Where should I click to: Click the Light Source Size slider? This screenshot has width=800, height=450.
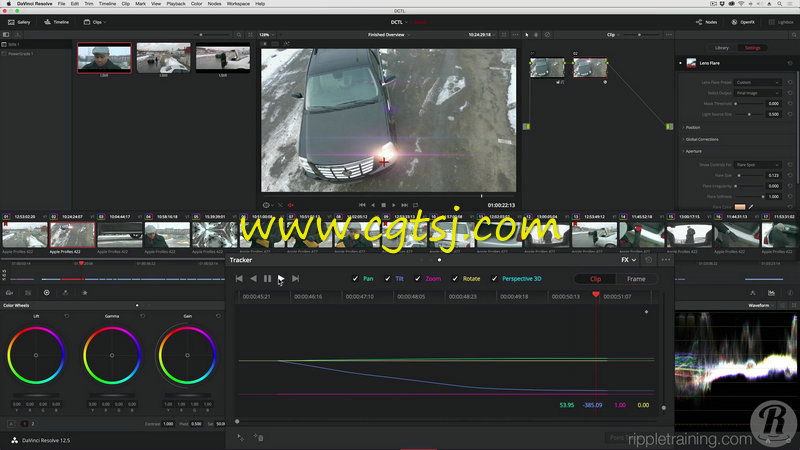point(749,114)
